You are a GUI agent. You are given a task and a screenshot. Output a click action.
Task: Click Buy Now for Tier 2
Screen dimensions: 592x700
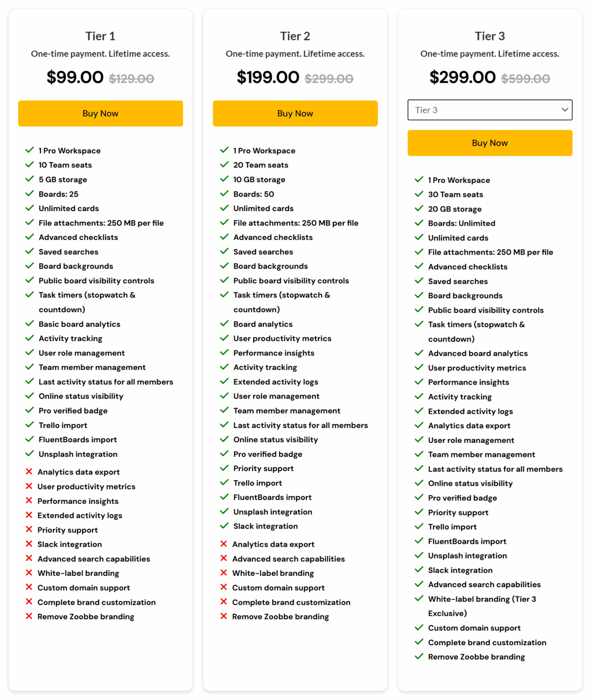click(x=295, y=113)
